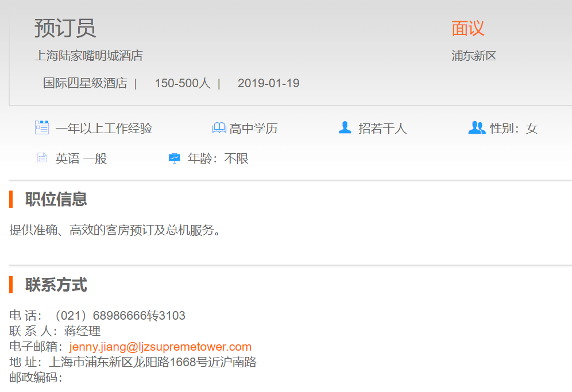Viewport: 572px width, 392px height.
Task: Click the job description about 客房预订及总机服务
Action: (115, 230)
